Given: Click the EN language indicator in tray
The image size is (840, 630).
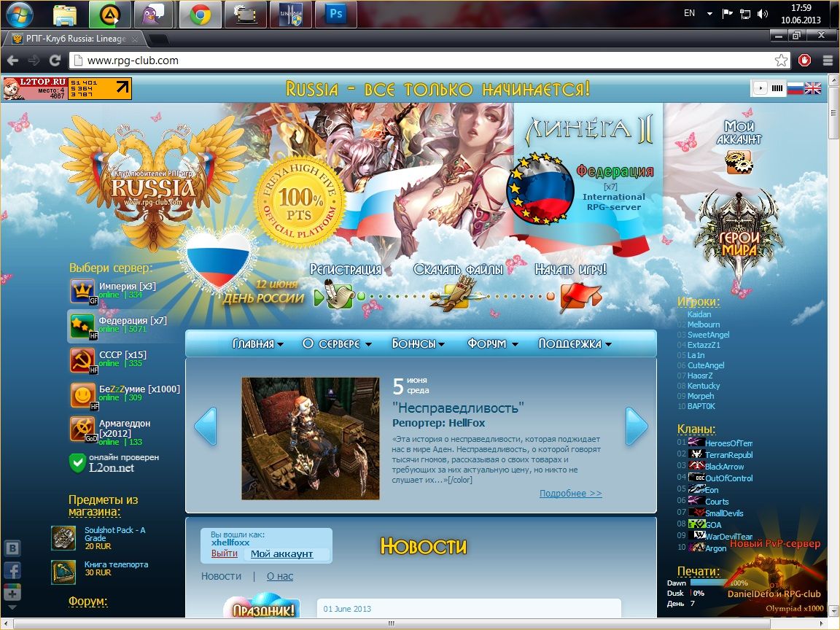Looking at the screenshot, I should pos(690,13).
